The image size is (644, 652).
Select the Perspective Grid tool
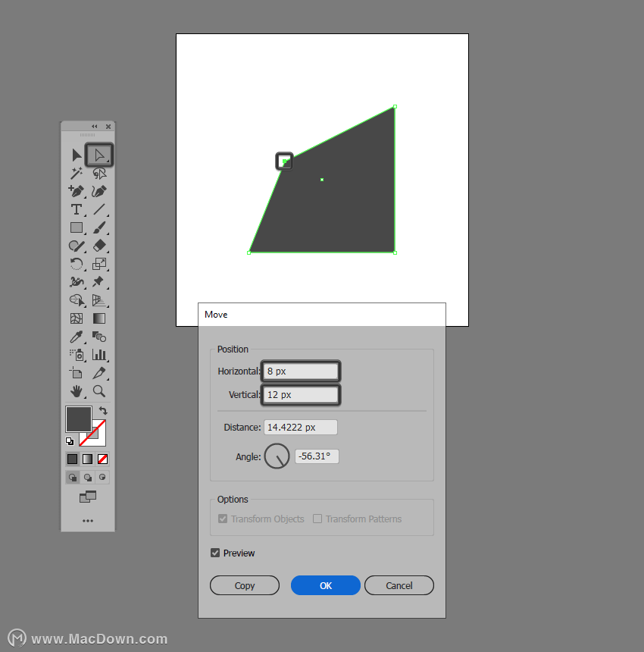pos(99,300)
